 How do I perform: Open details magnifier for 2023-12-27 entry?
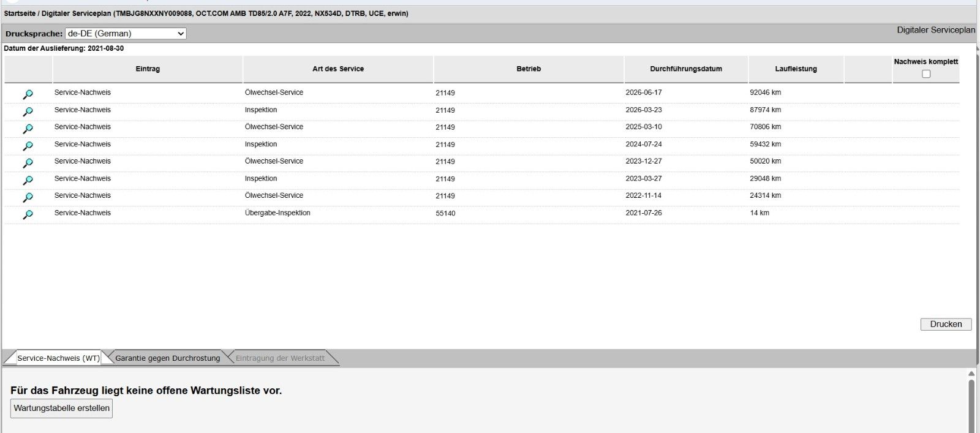coord(28,163)
